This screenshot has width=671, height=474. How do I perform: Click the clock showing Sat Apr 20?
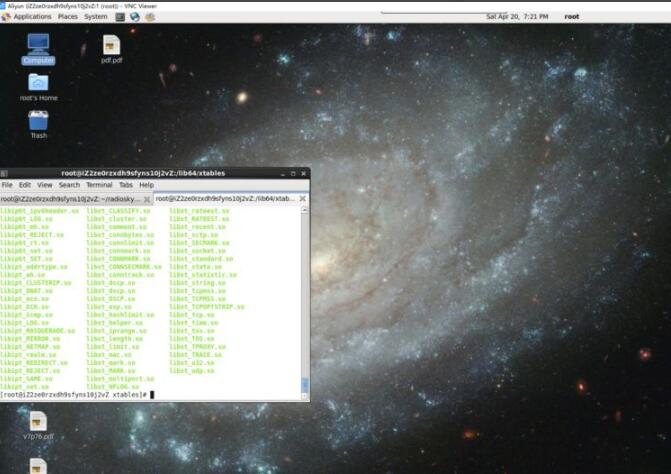517,17
